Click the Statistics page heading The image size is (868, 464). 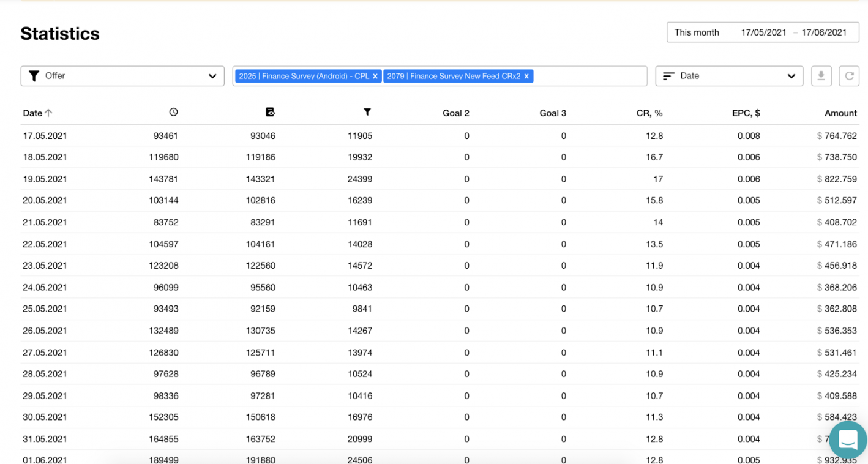(x=60, y=34)
